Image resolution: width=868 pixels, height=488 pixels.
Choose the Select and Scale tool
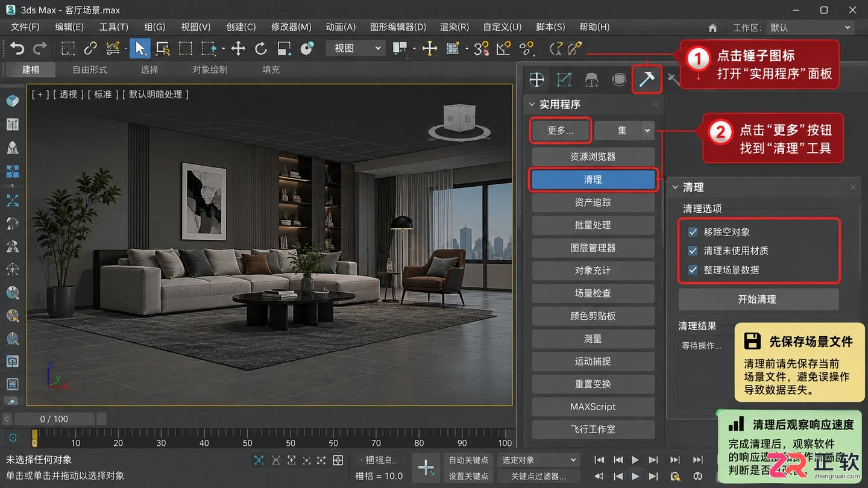pos(285,48)
